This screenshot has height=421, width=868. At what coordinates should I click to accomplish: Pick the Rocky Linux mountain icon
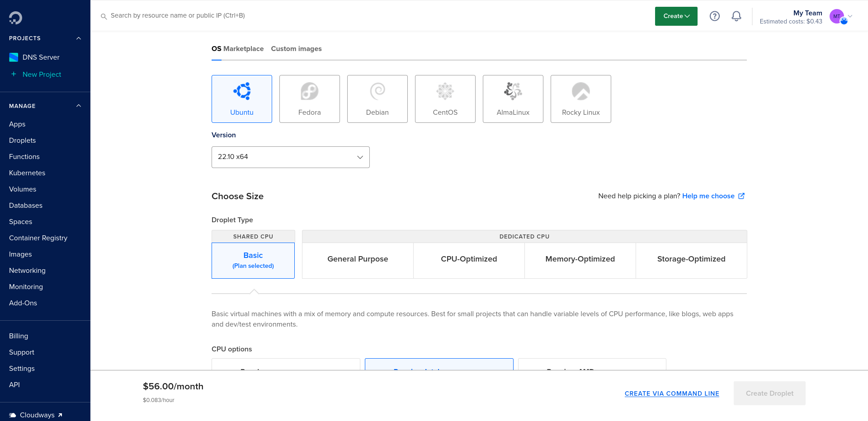click(x=580, y=91)
